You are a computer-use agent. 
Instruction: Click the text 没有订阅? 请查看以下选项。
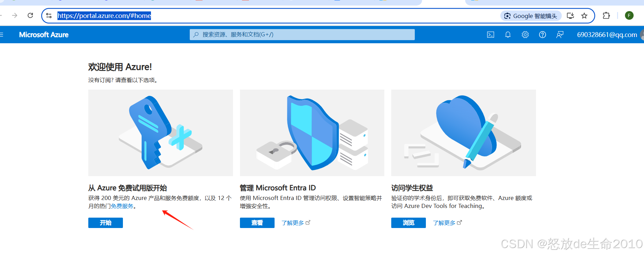coord(124,80)
